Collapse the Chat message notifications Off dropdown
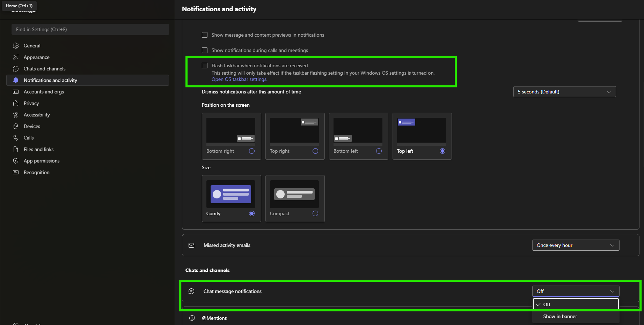 click(576, 291)
